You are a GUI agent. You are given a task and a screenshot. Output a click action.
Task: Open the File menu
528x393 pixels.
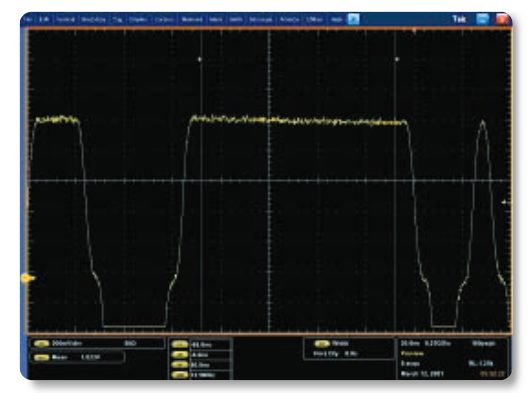[x=29, y=20]
